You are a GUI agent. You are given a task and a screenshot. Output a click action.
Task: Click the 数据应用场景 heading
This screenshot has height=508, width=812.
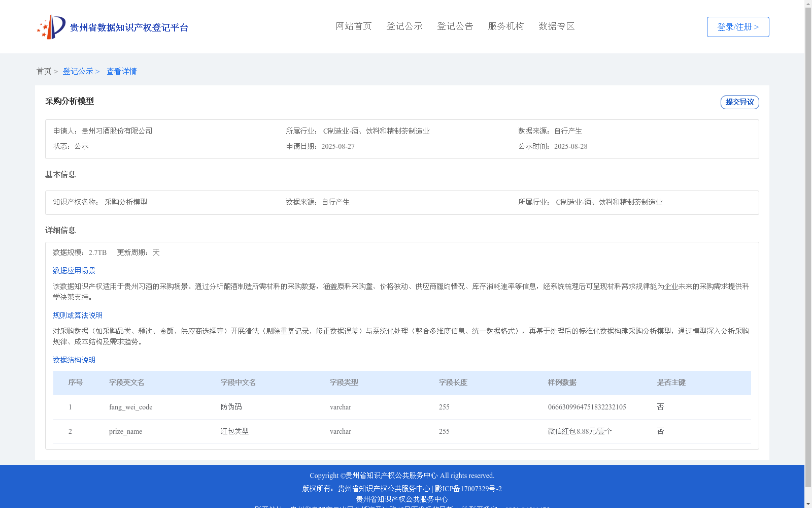[74, 271]
